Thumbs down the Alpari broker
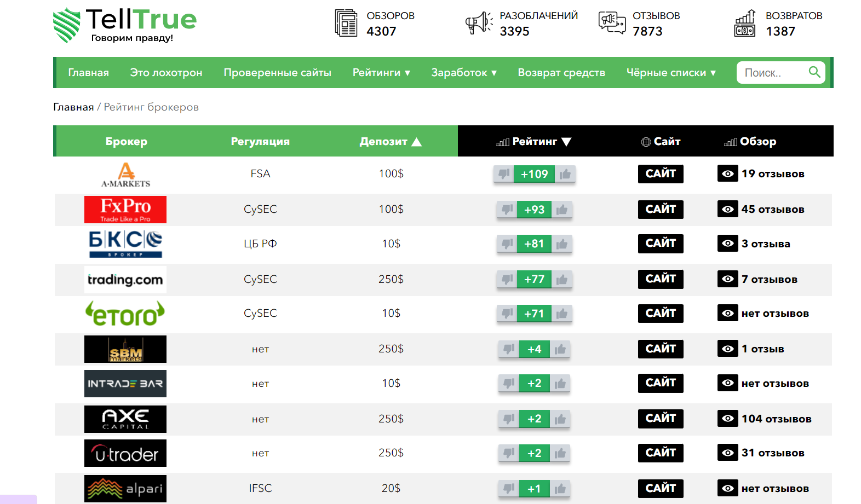Viewport: 861px width, 504px height. click(509, 489)
